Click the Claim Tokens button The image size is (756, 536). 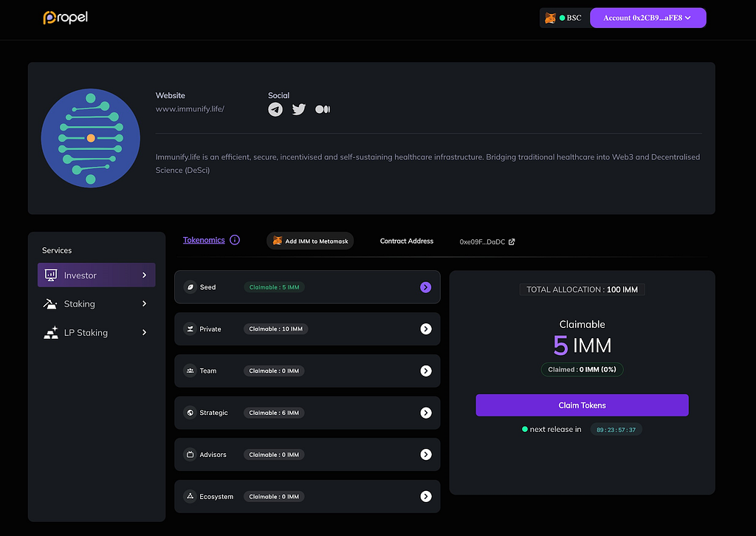[582, 405]
